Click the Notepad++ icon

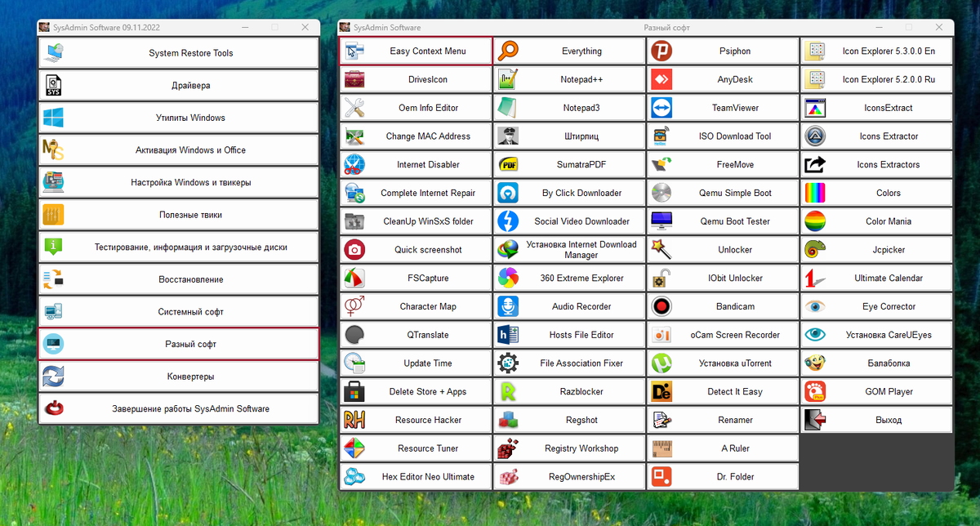tap(508, 79)
